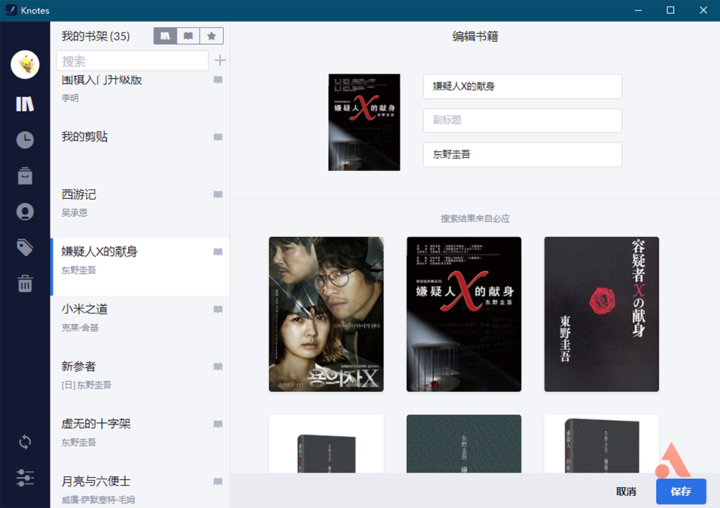Viewport: 720px width, 508px height.
Task: Open the user avatar profile
Action: click(25, 65)
